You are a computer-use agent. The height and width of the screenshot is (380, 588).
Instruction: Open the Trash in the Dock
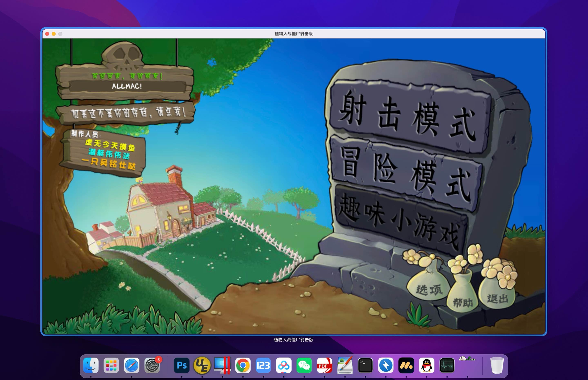497,365
